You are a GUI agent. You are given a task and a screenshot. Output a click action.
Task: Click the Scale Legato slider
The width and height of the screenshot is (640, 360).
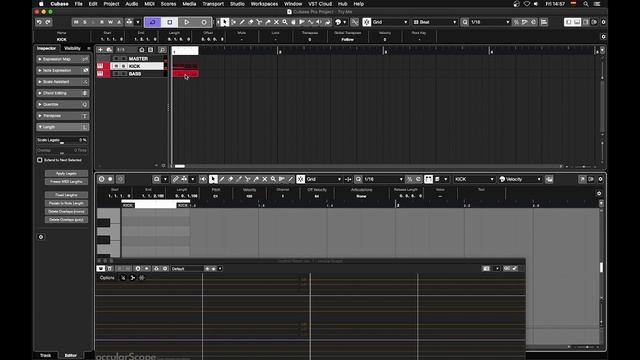[62, 140]
